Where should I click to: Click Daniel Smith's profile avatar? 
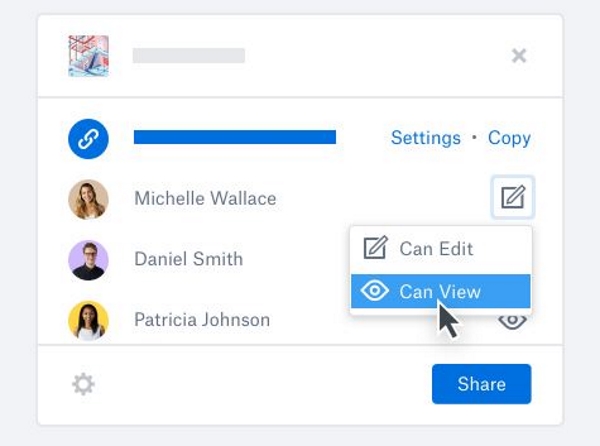pyautogui.click(x=88, y=260)
